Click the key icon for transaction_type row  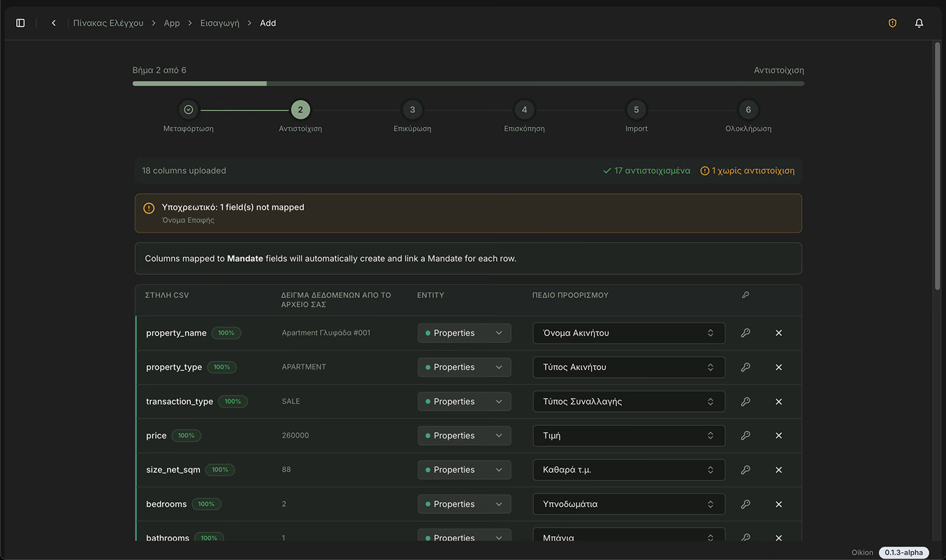click(745, 401)
